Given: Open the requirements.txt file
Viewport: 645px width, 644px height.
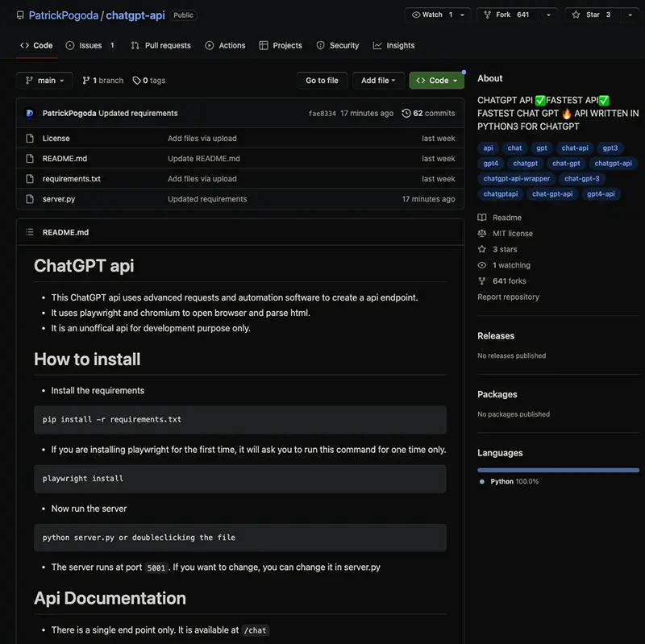Looking at the screenshot, I should (x=72, y=179).
